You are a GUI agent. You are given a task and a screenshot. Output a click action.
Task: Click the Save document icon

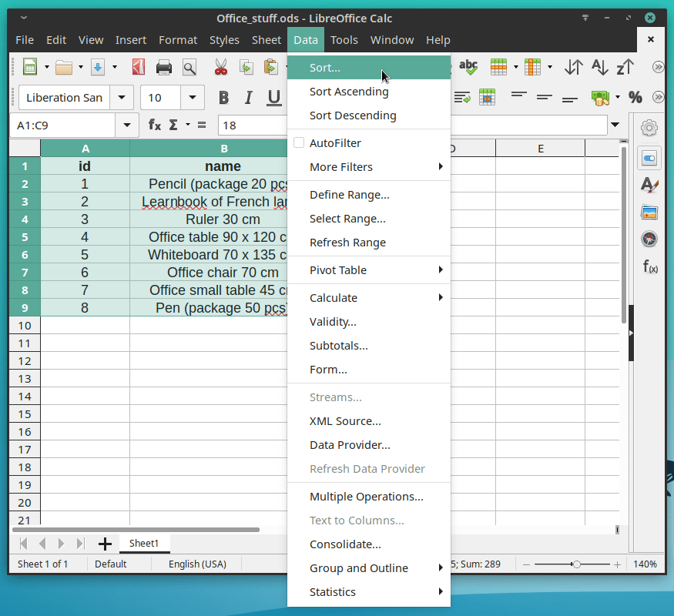(x=98, y=67)
